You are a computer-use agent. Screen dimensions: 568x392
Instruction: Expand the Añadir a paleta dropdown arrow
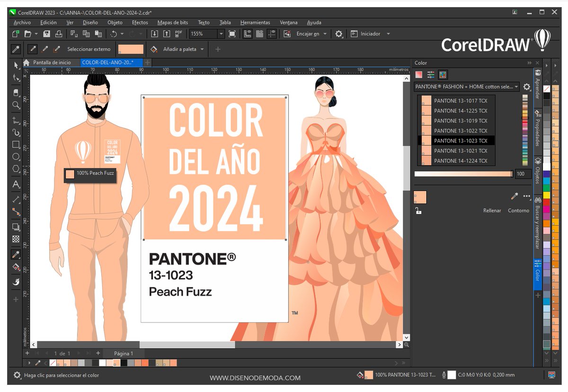(202, 49)
